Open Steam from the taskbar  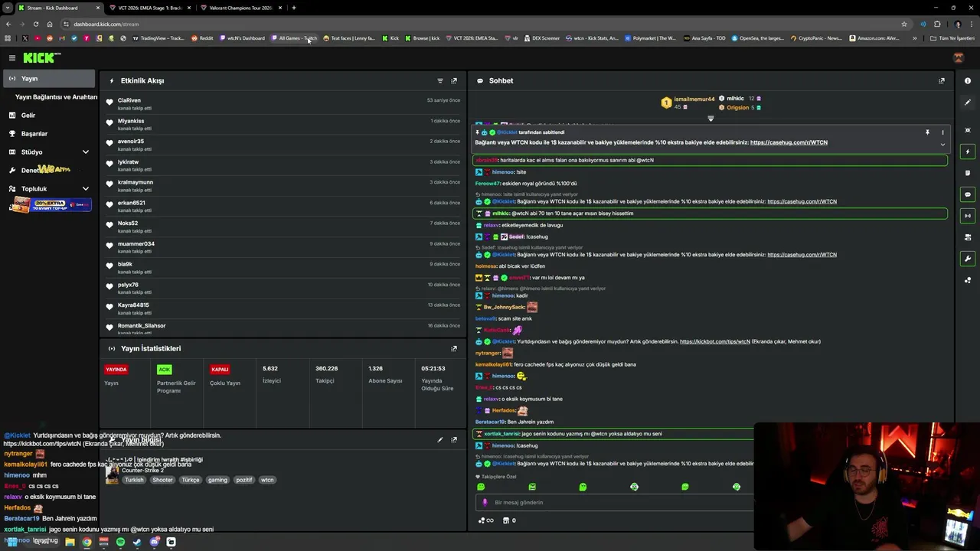[x=137, y=542]
